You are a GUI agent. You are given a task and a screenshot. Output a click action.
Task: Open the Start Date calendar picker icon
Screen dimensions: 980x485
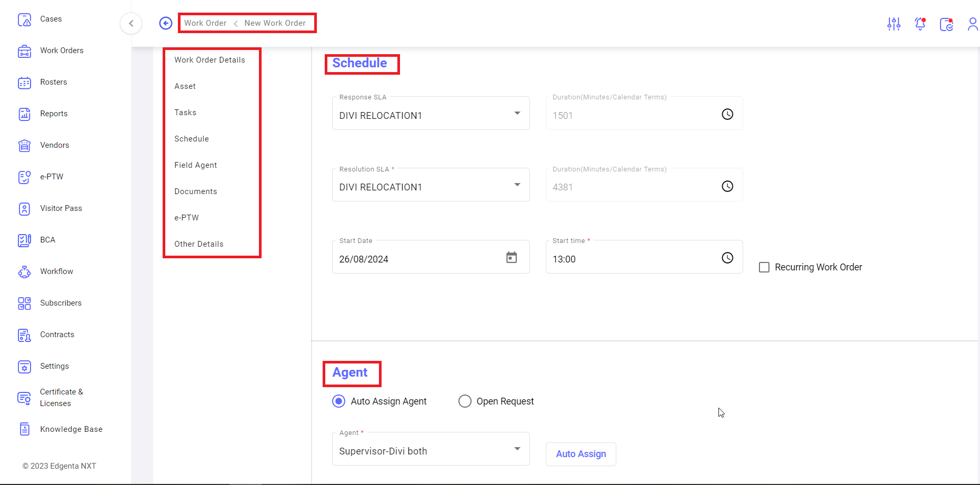point(512,257)
